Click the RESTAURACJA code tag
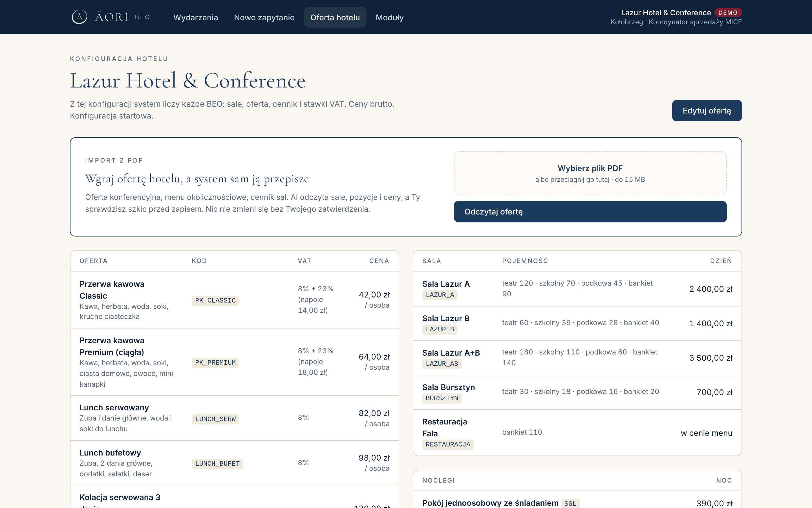 coord(448,444)
